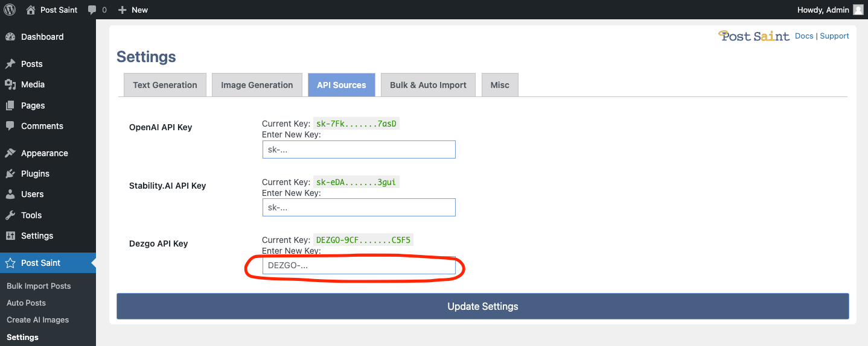This screenshot has height=346, width=868.
Task: Open the Support link
Action: (834, 36)
